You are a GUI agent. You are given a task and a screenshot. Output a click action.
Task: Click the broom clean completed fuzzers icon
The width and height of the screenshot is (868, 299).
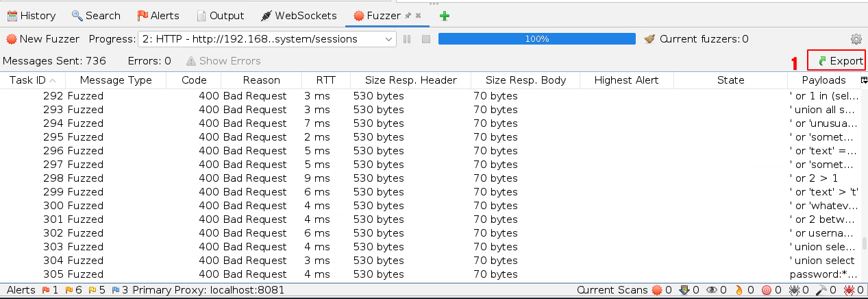tap(650, 39)
